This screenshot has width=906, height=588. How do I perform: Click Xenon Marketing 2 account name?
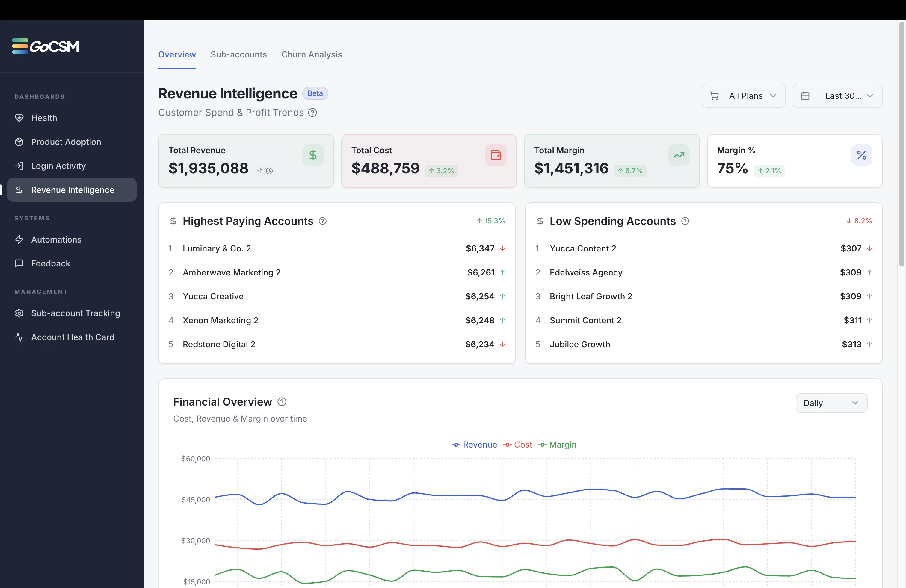221,320
